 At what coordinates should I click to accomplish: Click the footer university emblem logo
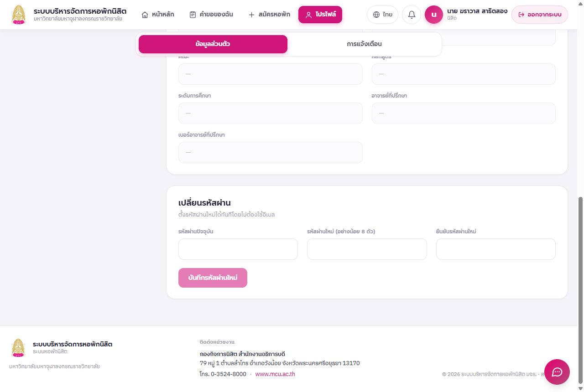coord(18,348)
